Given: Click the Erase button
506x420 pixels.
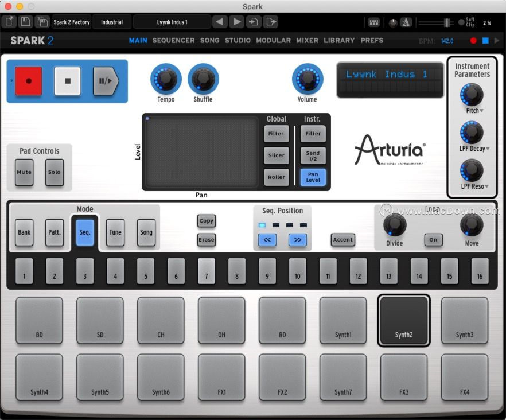Looking at the screenshot, I should tap(207, 240).
